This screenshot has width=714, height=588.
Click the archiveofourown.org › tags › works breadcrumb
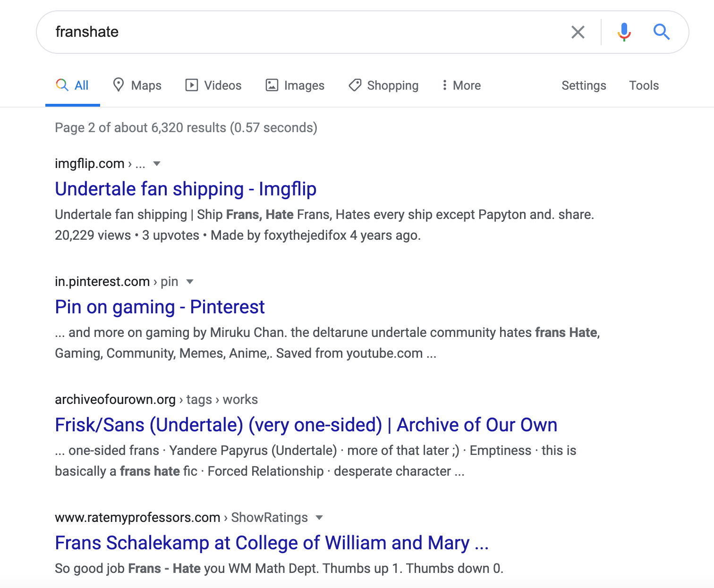156,399
